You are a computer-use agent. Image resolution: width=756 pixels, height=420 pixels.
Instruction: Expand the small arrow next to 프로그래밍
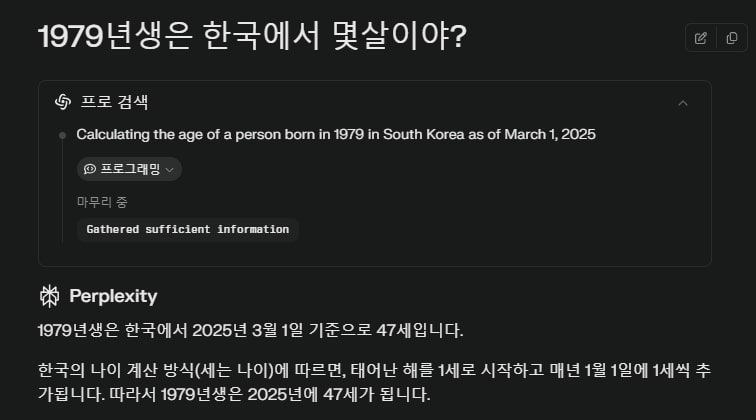[x=169, y=170]
